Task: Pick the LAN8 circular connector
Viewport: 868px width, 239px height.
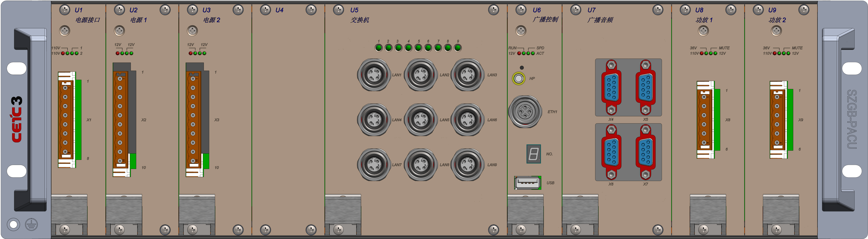Action: [x=421, y=165]
